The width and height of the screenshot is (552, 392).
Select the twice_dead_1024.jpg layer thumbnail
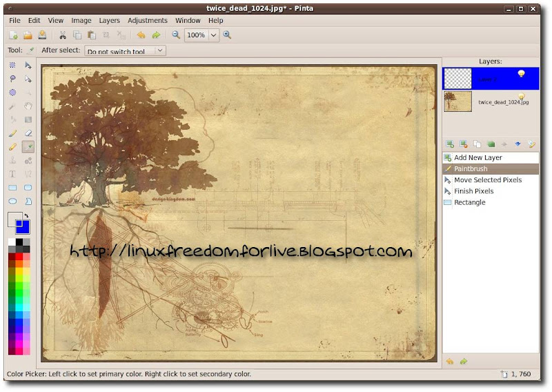(457, 101)
